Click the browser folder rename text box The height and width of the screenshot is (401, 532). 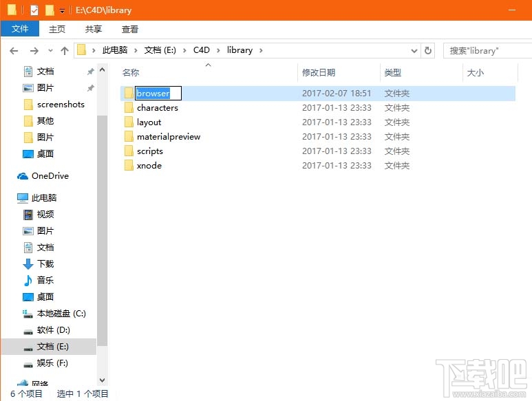[158, 94]
